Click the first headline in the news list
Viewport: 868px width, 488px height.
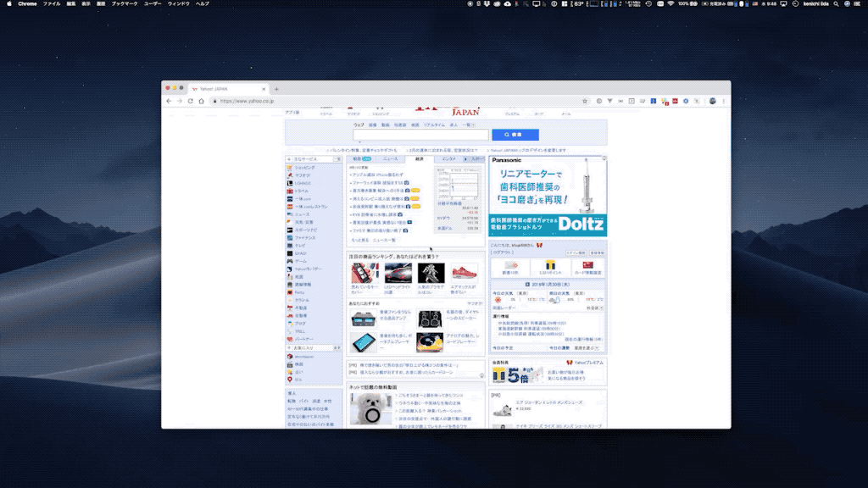pyautogui.click(x=378, y=175)
